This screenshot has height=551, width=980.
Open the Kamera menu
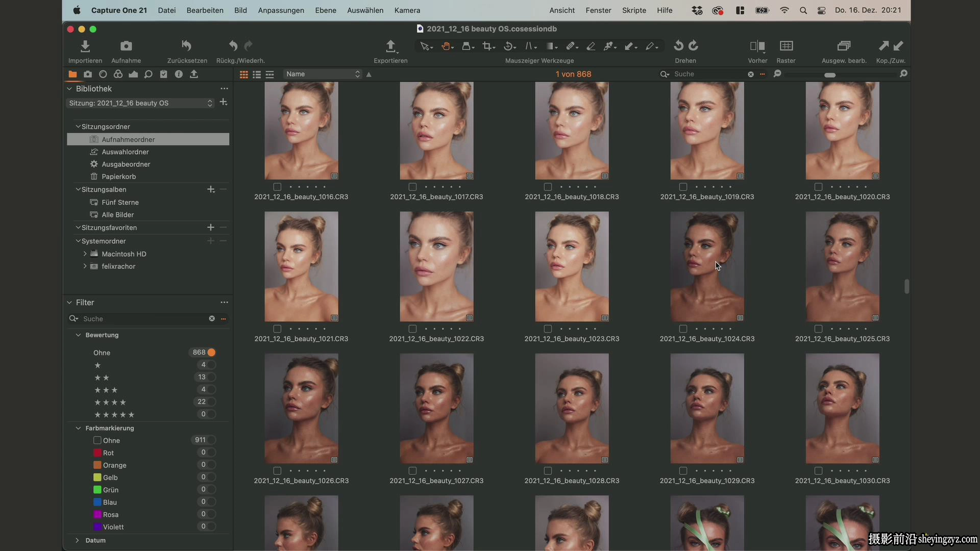[407, 10]
